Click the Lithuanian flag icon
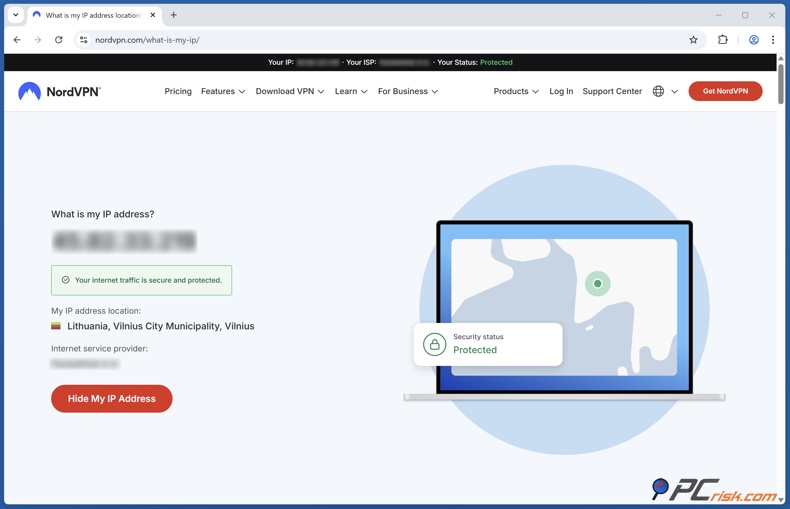Viewport: 790px width, 509px height. coord(56,326)
